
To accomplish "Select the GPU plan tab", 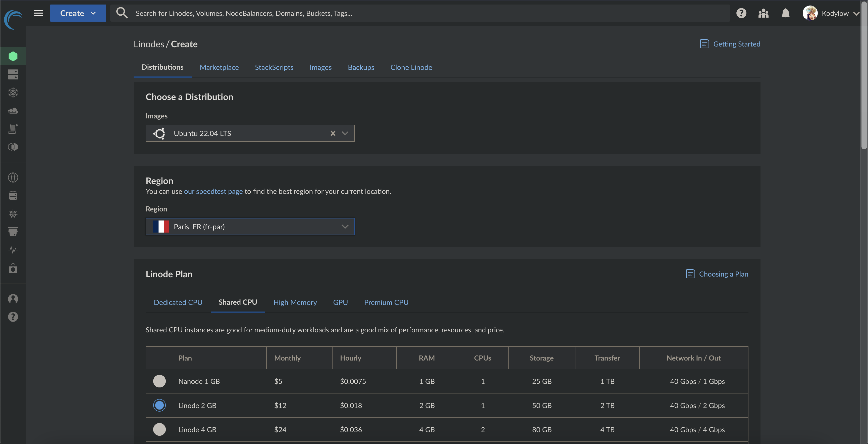I will 340,302.
